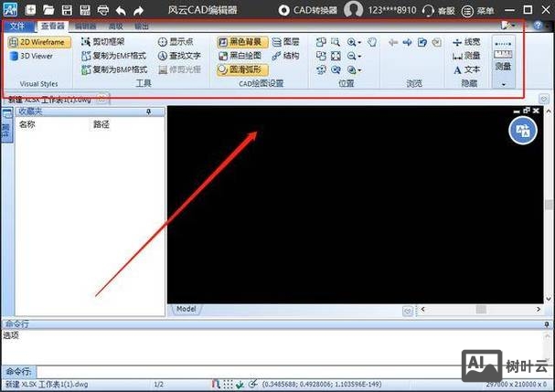Pin the 收藏夹 favorites panel

149,111
